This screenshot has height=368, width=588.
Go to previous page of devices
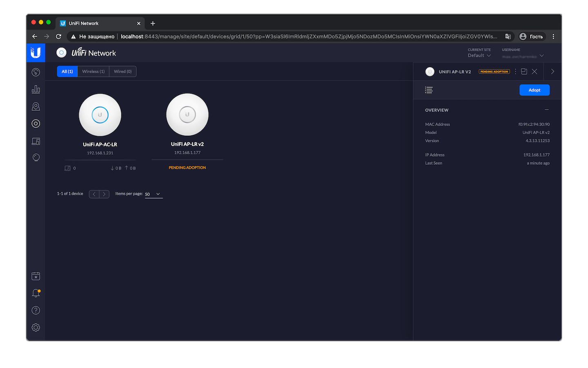94,194
